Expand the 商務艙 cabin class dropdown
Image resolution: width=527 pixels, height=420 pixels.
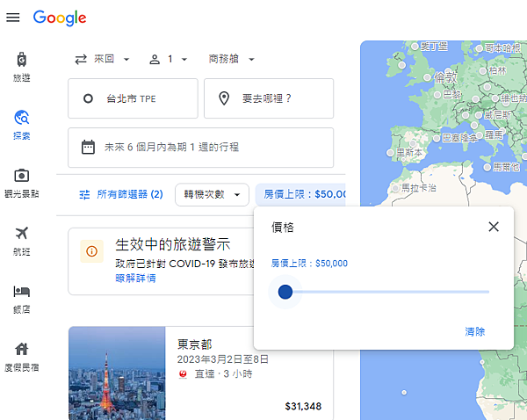(231, 59)
